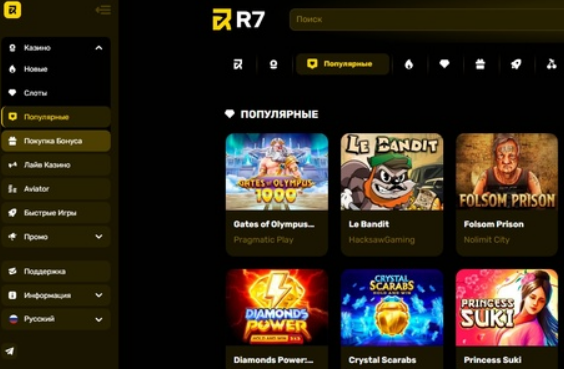Open the Русский language dropdown
Image resolution: width=564 pixels, height=369 pixels.
[x=56, y=319]
